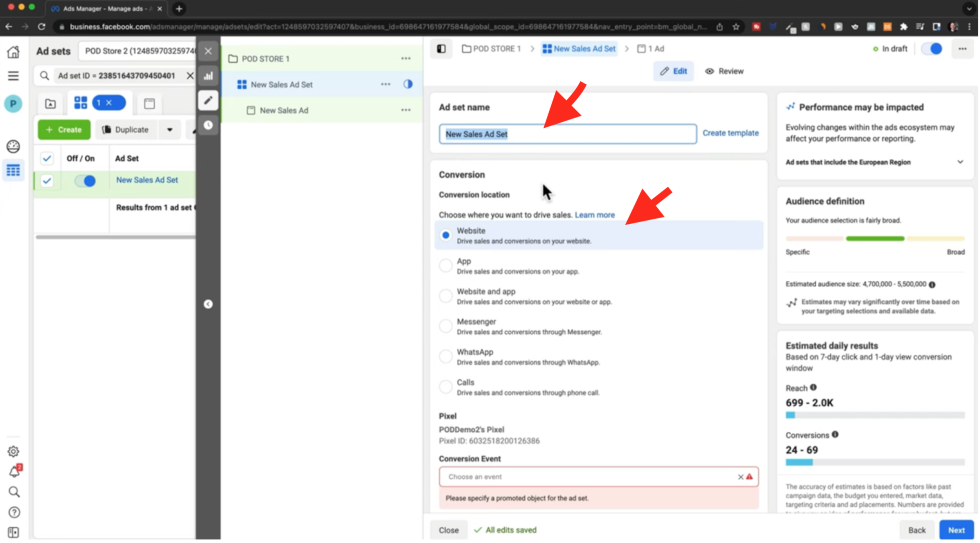Screen dimensions: 980x543
Task: Select Website and app conversion location
Action: coord(446,296)
